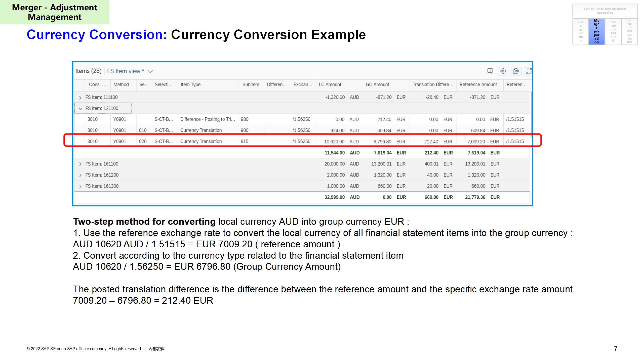The height and width of the screenshot is (362, 644).
Task: Expand FS Item: 161300 chevron
Action: (x=80, y=186)
